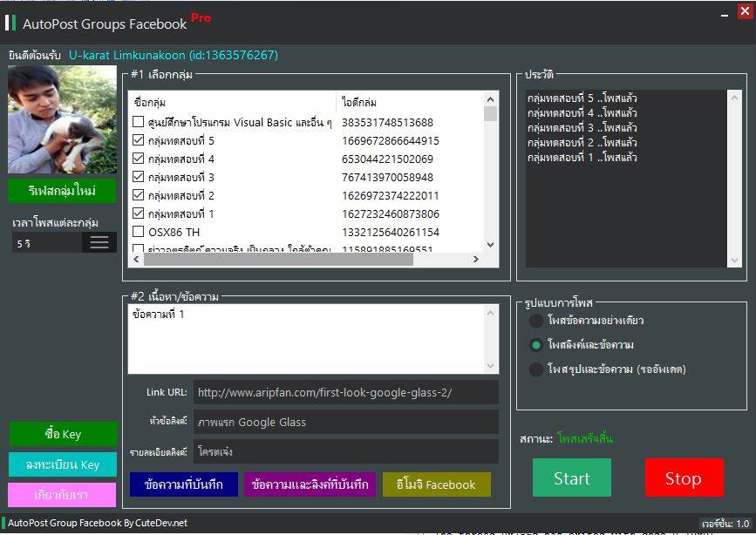This screenshot has width=756, height=535.
Task: Click the message box scroll down arrow
Action: click(x=490, y=366)
